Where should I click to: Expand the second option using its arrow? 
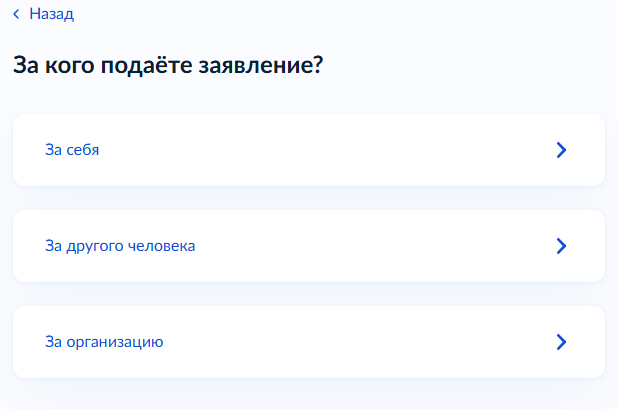(x=561, y=246)
